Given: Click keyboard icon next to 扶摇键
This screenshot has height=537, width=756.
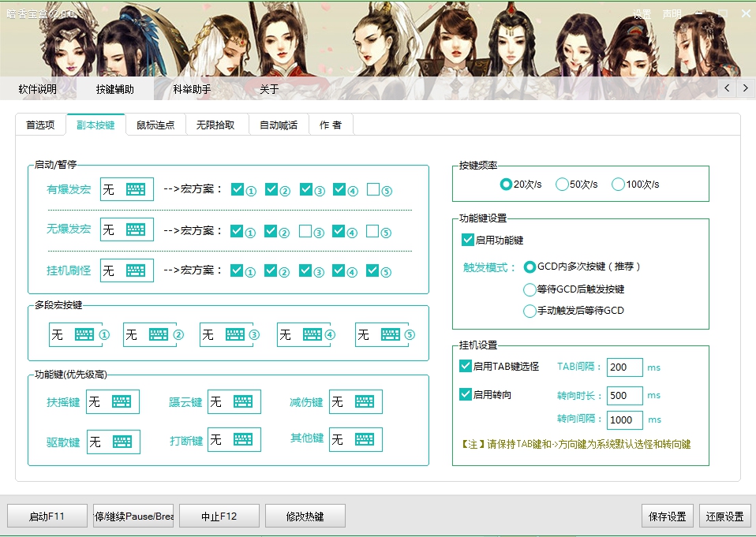Looking at the screenshot, I should pos(122,401).
